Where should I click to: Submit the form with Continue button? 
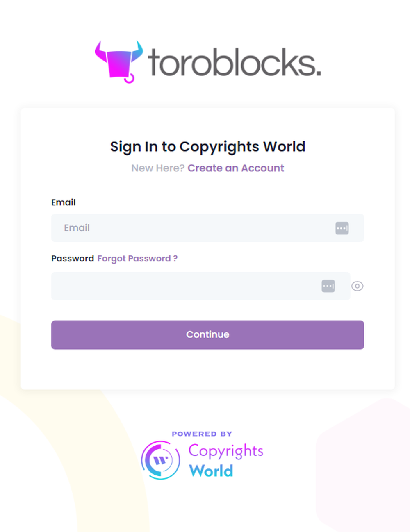point(207,335)
